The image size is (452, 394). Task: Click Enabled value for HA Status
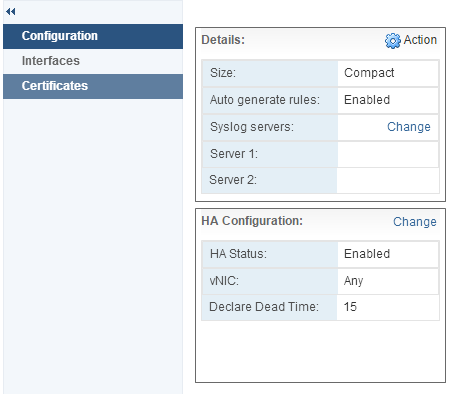(367, 254)
